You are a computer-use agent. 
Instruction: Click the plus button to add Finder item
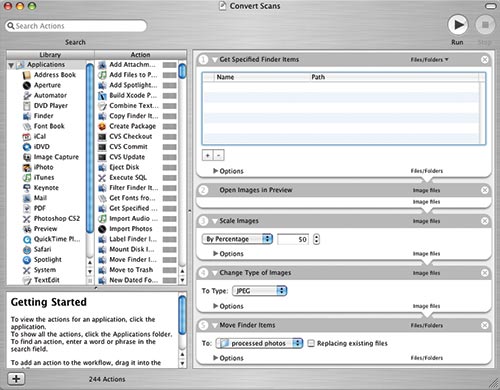click(208, 155)
